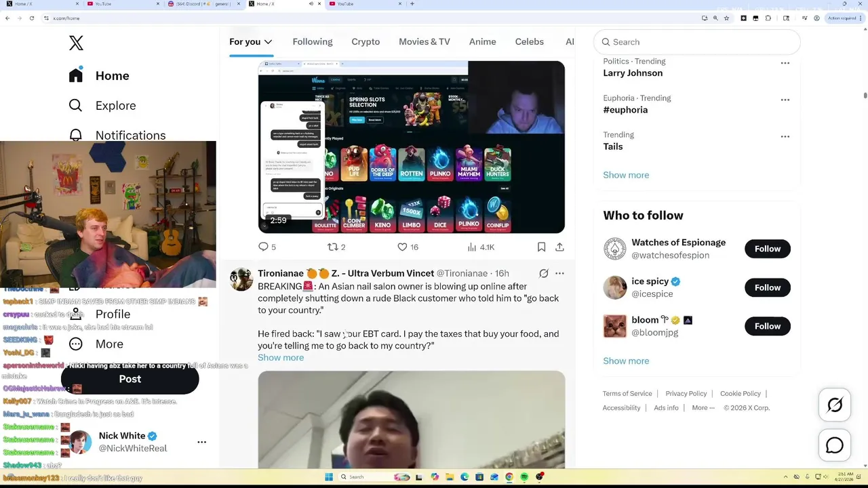This screenshot has height=488, width=868.
Task: Open options for Tails trend
Action: tap(785, 136)
